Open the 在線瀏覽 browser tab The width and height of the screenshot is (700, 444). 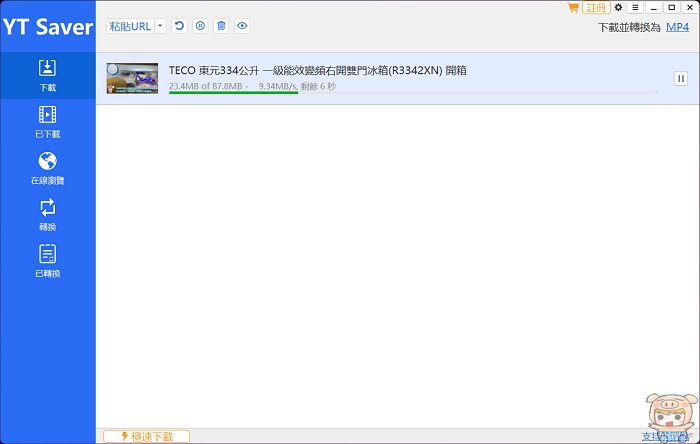click(48, 168)
